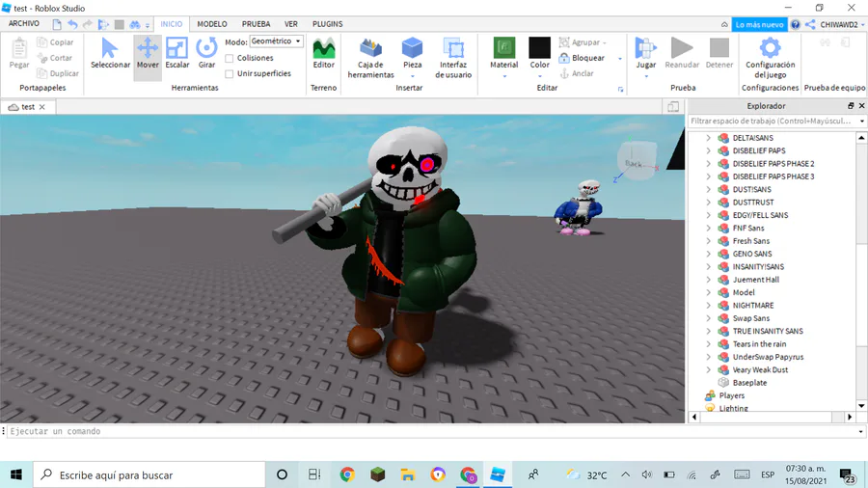The height and width of the screenshot is (488, 868).
Task: Select Players service in Explorer
Action: [732, 395]
